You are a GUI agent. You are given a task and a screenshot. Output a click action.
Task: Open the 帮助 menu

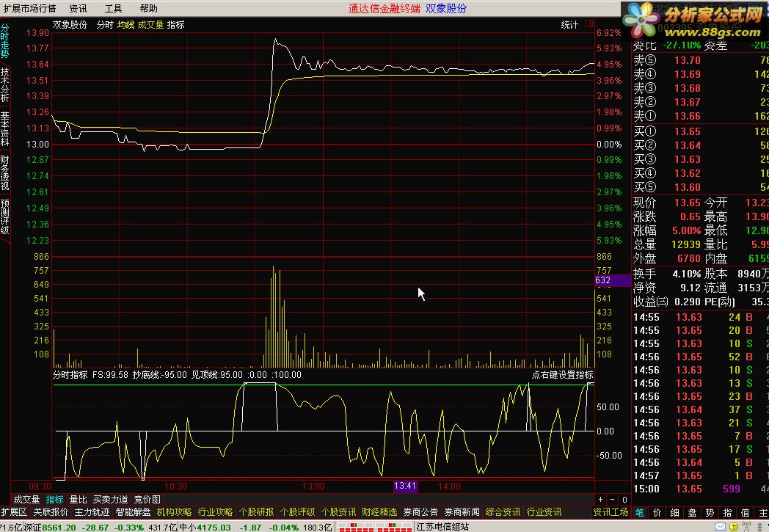click(149, 8)
